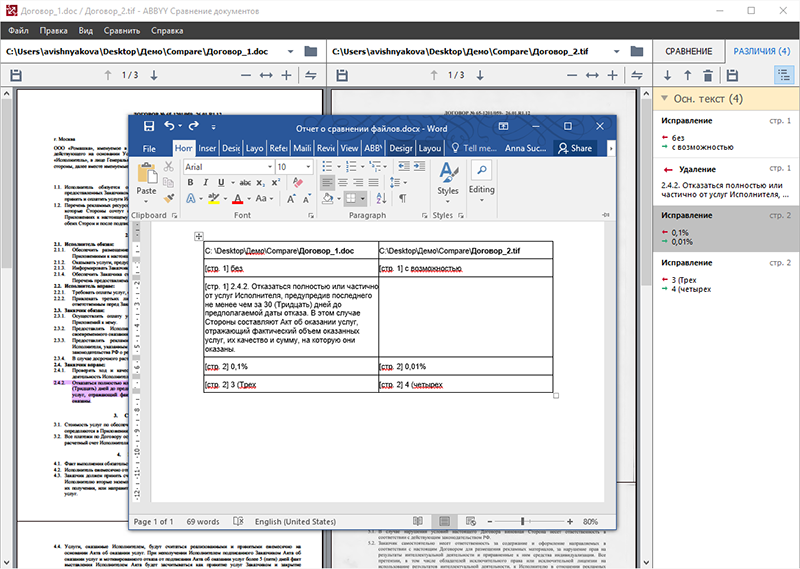Toggle subscript formatting x₂
800x569 pixels.
[x=260, y=182]
